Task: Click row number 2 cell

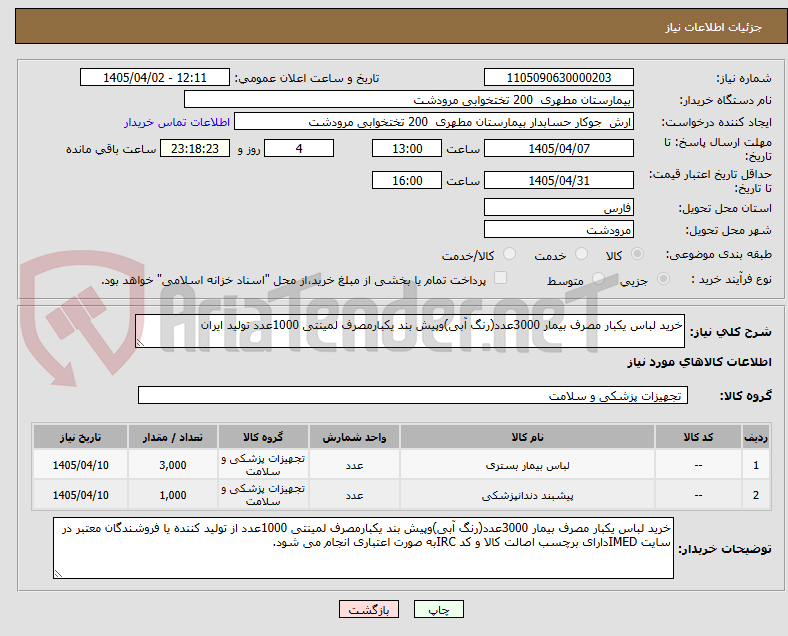Action: [755, 495]
